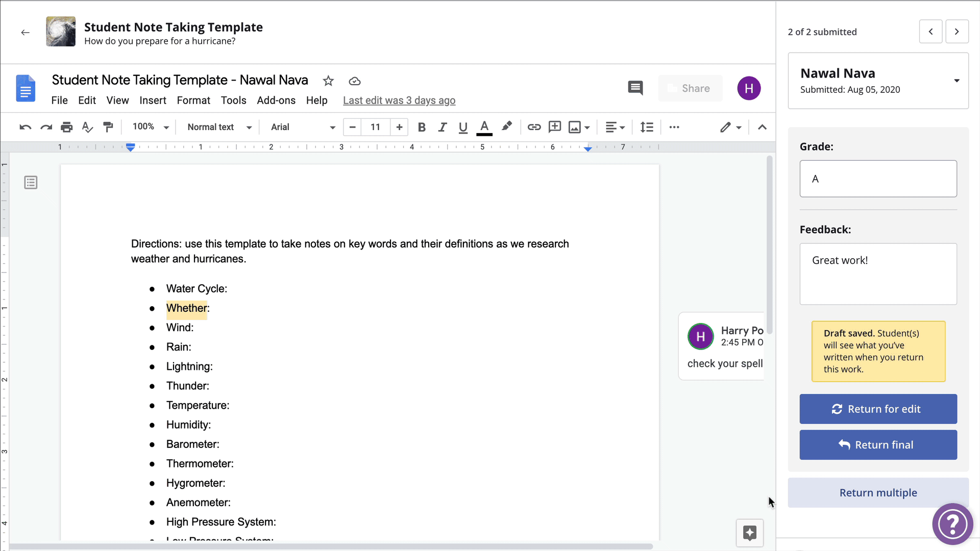
Task: Open the Insert menu
Action: [153, 101]
